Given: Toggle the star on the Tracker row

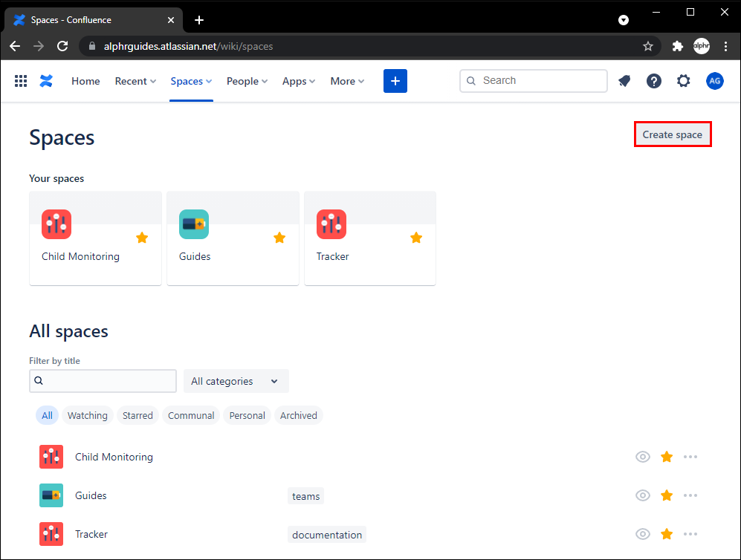Looking at the screenshot, I should 667,534.
